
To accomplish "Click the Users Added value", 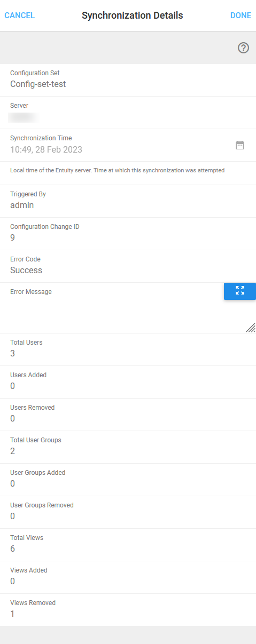I will point(12,386).
